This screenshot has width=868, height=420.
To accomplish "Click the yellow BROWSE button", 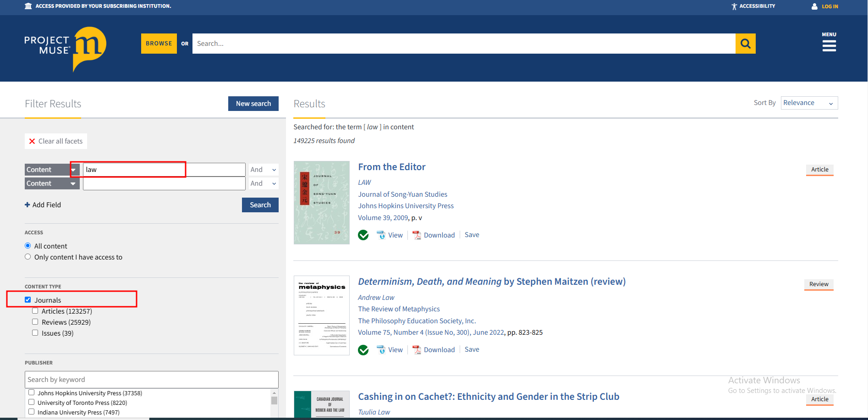I will pos(159,44).
